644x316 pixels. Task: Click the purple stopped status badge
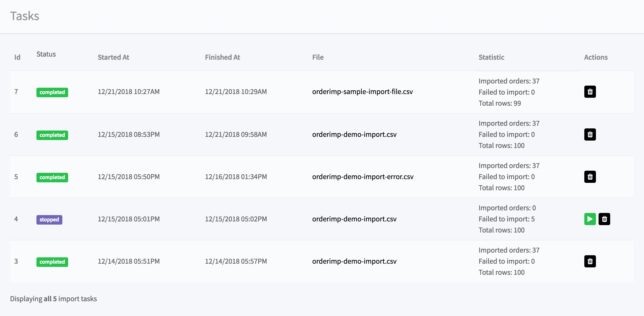[49, 220]
